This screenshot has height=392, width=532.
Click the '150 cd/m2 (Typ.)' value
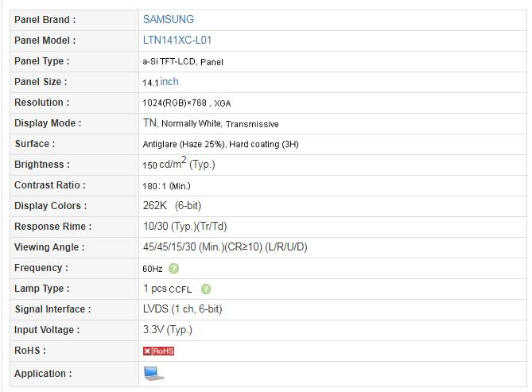[179, 163]
